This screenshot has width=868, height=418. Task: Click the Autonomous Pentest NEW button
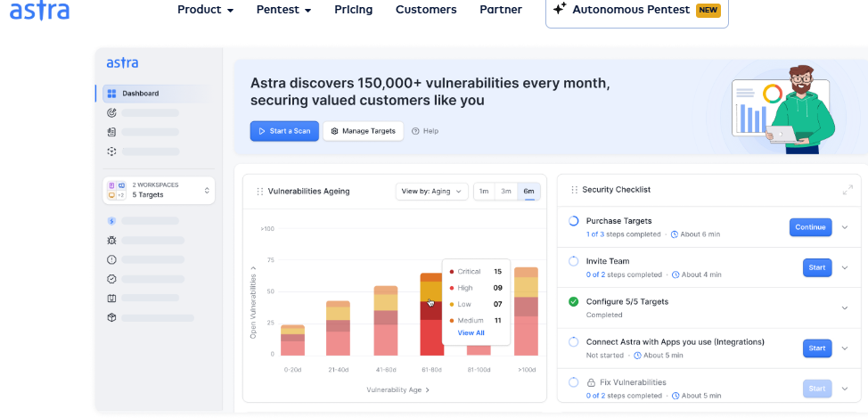click(637, 10)
